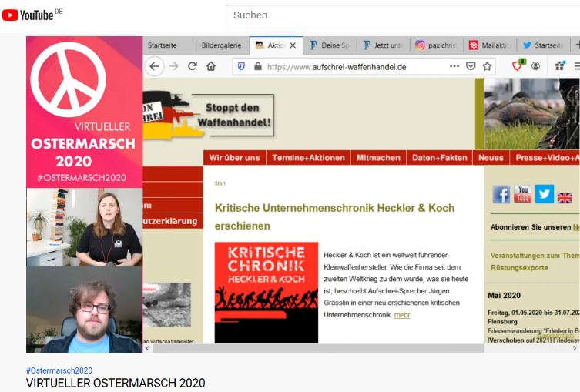Bookmark the page with the star icon
The image size is (580, 392).
487,66
